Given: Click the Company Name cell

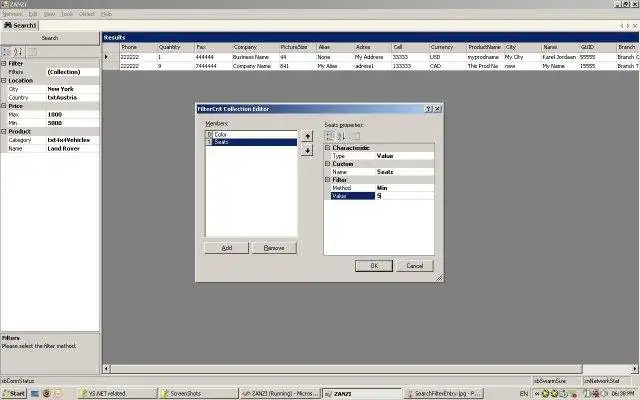Looking at the screenshot, I should coord(255,66).
